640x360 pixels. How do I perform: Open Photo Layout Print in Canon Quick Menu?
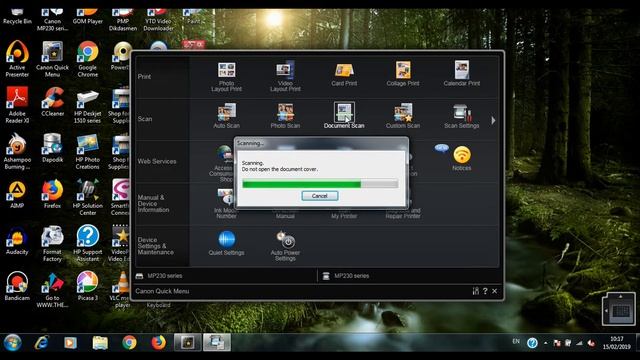(227, 77)
